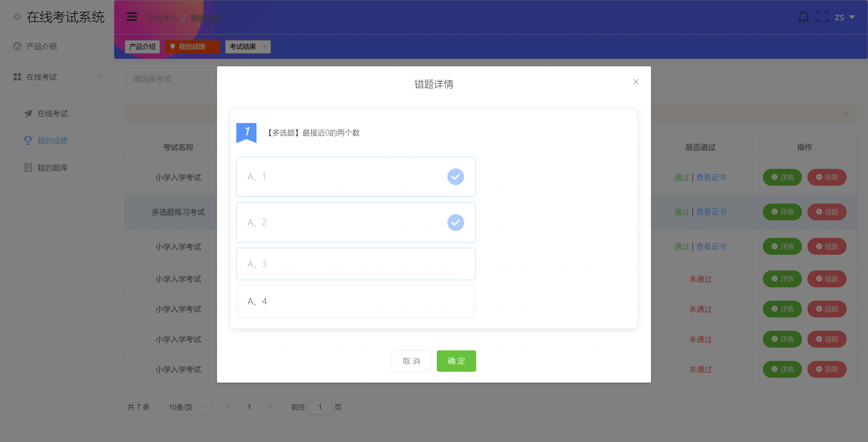Uncheck answer option A、2
This screenshot has width=868, height=442.
356,223
